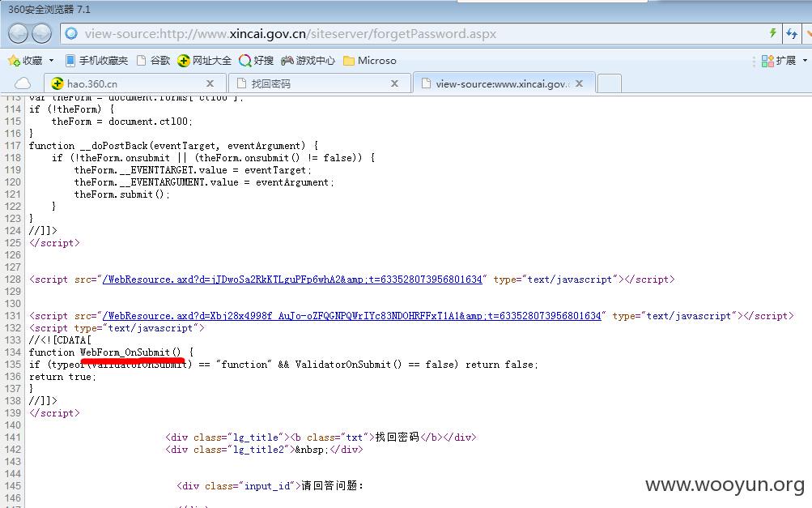Expand the 扩展 dropdown arrow
Screen dimensions: 812x508
click(x=805, y=61)
